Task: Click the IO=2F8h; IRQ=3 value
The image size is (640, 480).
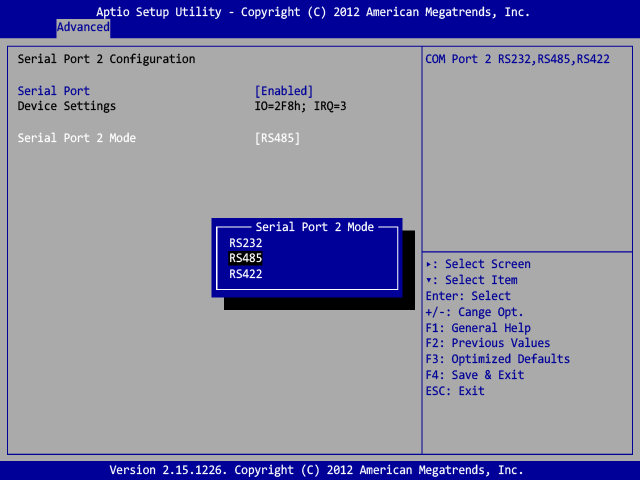Action: point(300,106)
